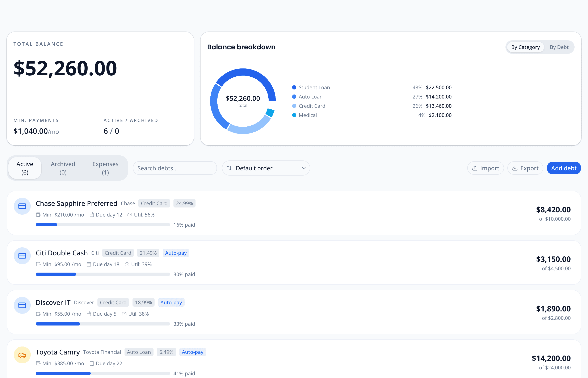Click the car icon next to Toyota Camry
This screenshot has height=378, width=588.
point(22,355)
